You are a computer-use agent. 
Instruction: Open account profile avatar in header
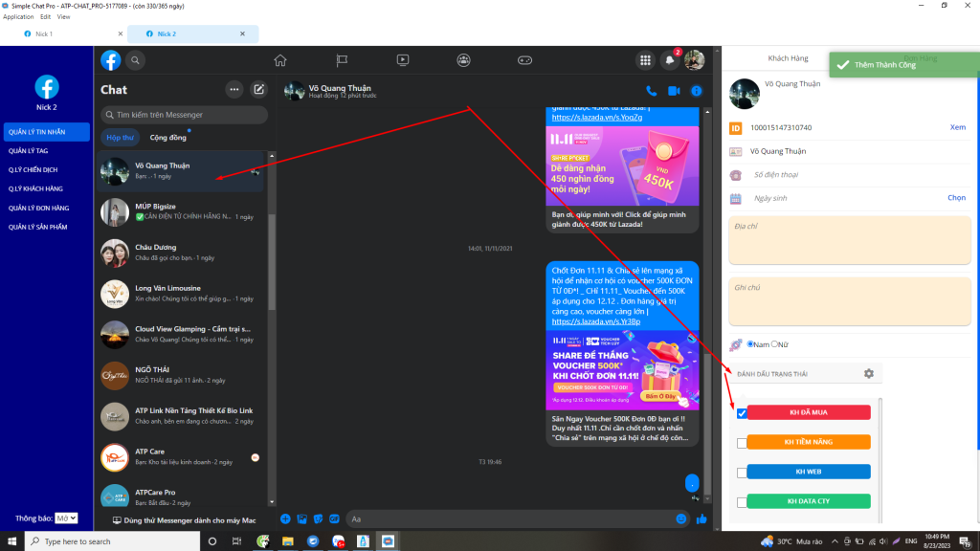(x=694, y=60)
